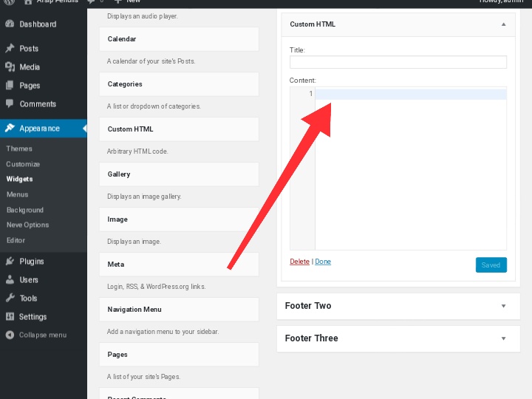Viewport: 532px width, 399px height.
Task: Click the Settings sliders icon
Action: [10, 316]
